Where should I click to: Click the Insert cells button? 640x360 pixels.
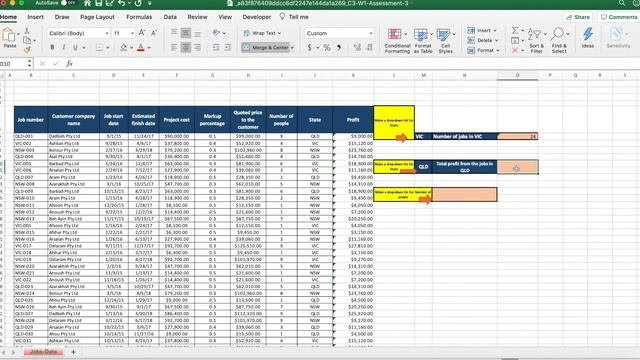pos(482,30)
